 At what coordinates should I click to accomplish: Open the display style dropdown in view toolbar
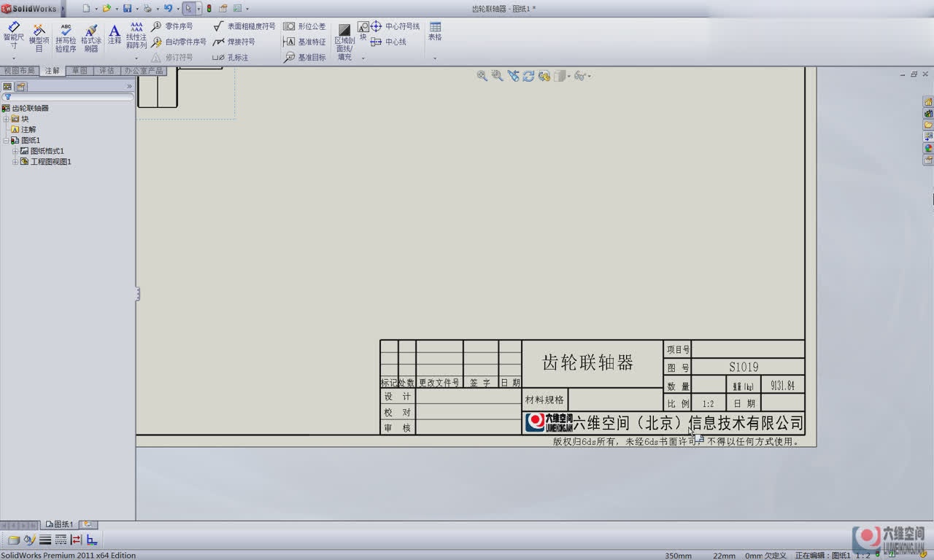[x=568, y=76]
